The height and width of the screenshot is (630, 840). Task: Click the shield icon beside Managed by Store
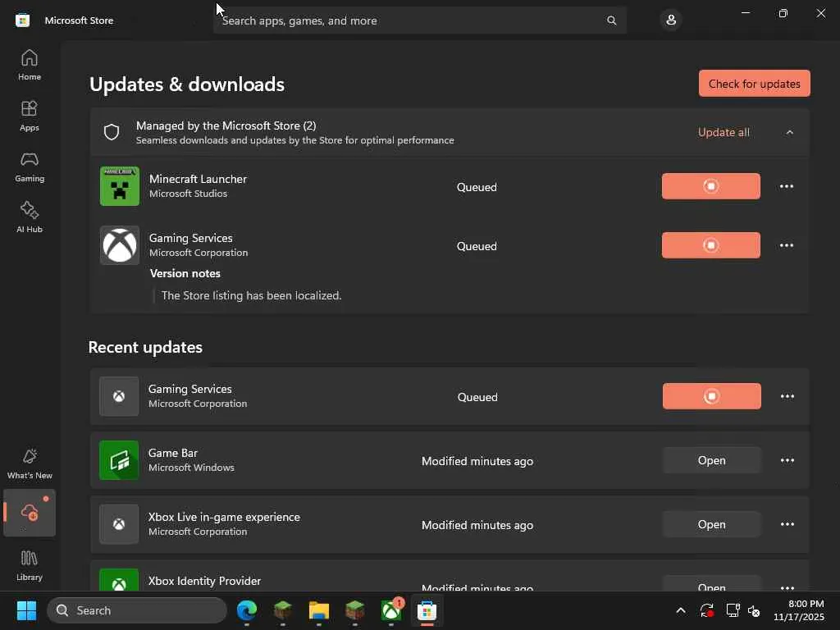coord(112,132)
